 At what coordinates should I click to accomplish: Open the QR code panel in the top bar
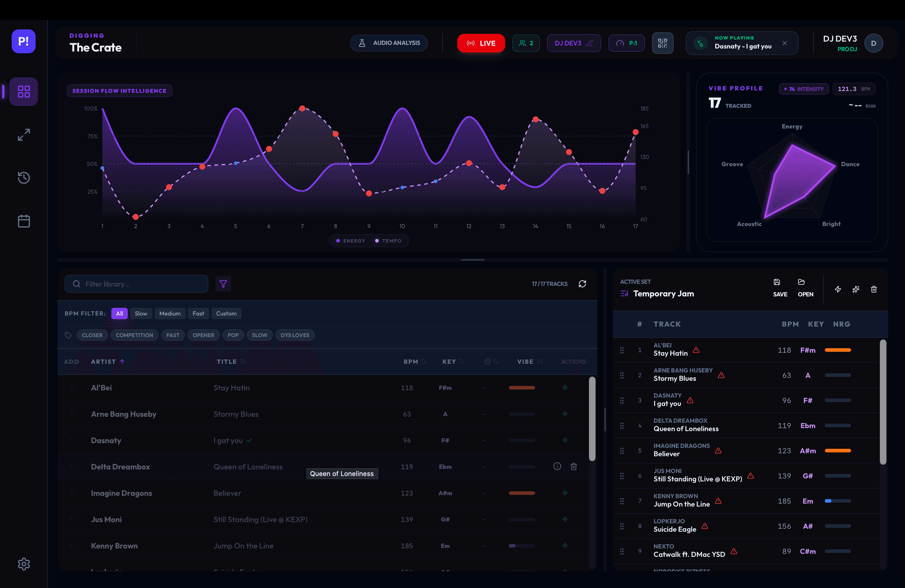tap(663, 43)
